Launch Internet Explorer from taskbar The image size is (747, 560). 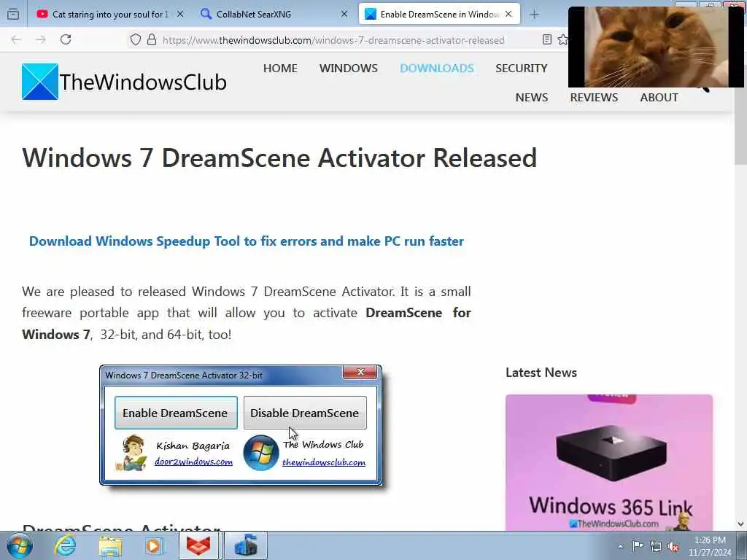64,545
